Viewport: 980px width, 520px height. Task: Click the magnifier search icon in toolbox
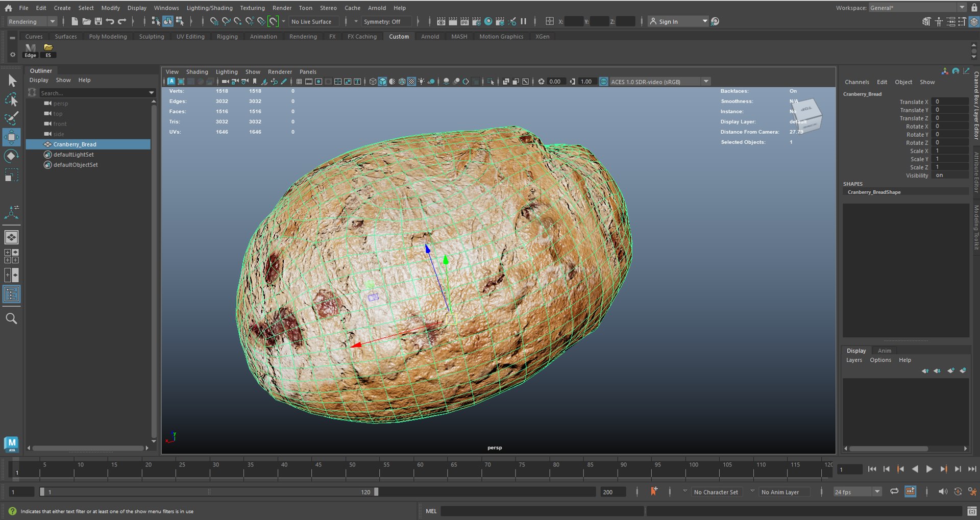(x=11, y=319)
